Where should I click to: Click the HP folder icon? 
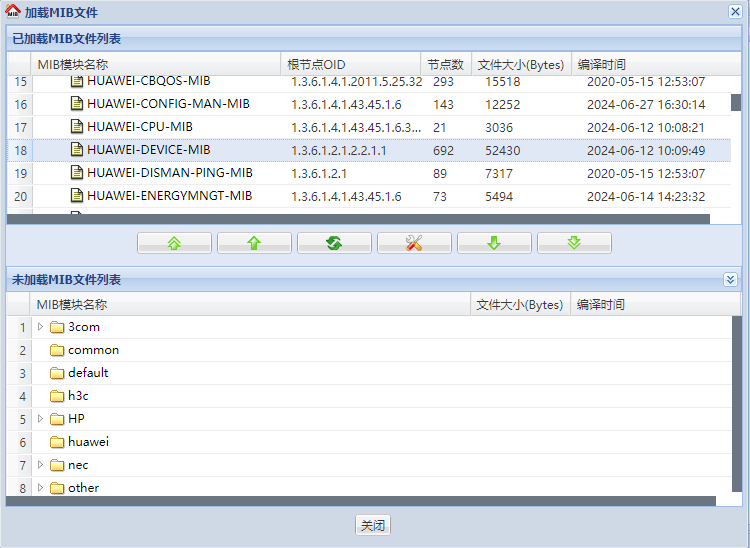[x=57, y=419]
